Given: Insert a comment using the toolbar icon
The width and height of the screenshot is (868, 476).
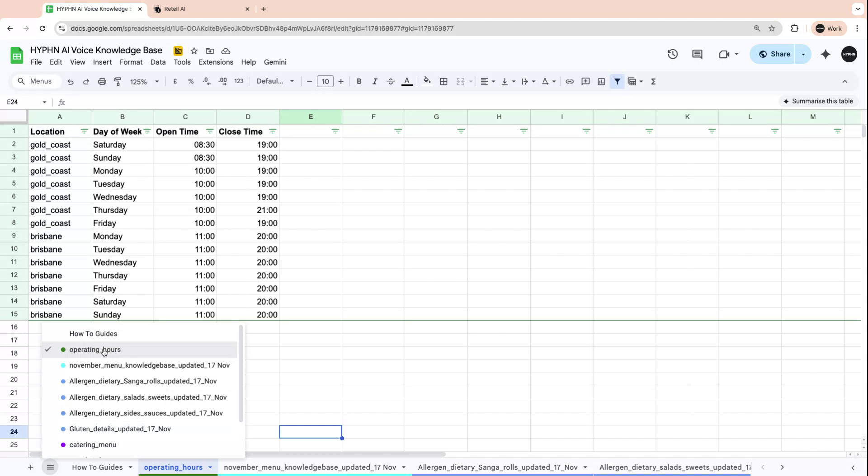Looking at the screenshot, I should point(585,81).
